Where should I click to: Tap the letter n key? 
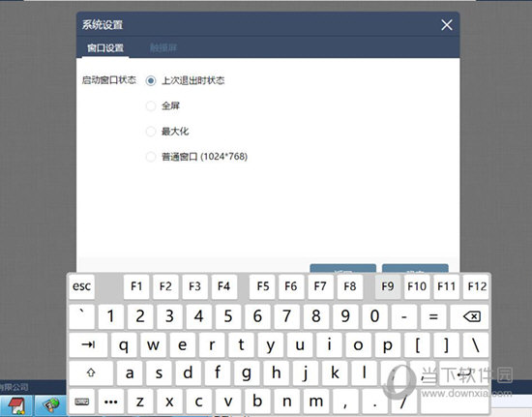pyautogui.click(x=287, y=402)
